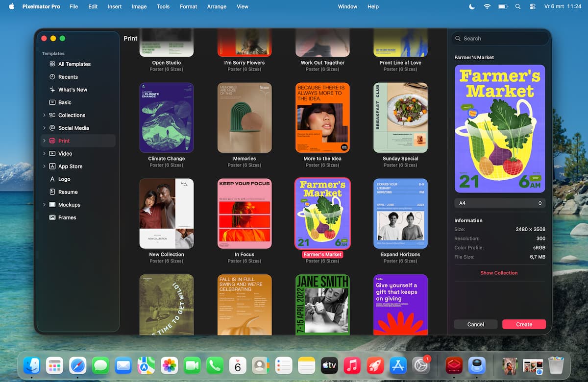Expand the App Store category
Screen dimensions: 588x382
point(44,167)
